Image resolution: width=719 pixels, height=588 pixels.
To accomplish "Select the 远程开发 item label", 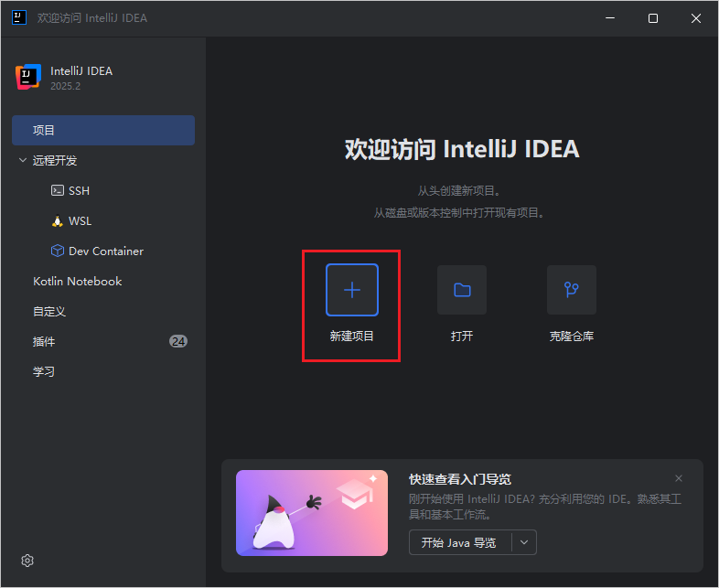I will [55, 160].
